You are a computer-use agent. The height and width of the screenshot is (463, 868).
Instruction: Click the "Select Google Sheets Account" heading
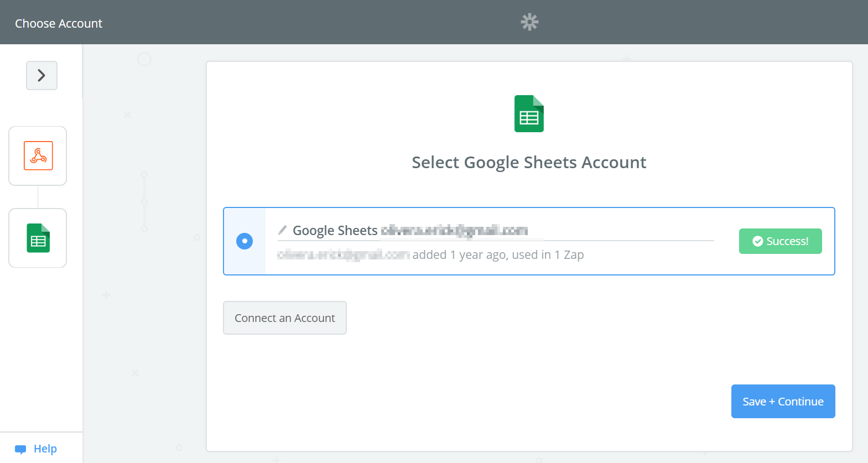(529, 163)
